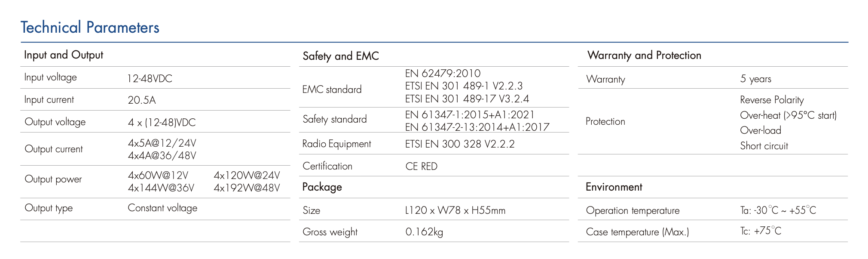The width and height of the screenshot is (868, 259).
Task: Click the Environment section title
Action: pyautogui.click(x=614, y=187)
